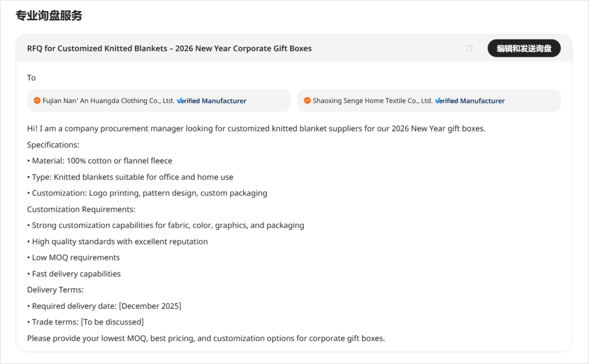Click the orange logo beside Fujian Nan' An Huangda
Viewport: 589px width, 364px height.
coord(37,101)
